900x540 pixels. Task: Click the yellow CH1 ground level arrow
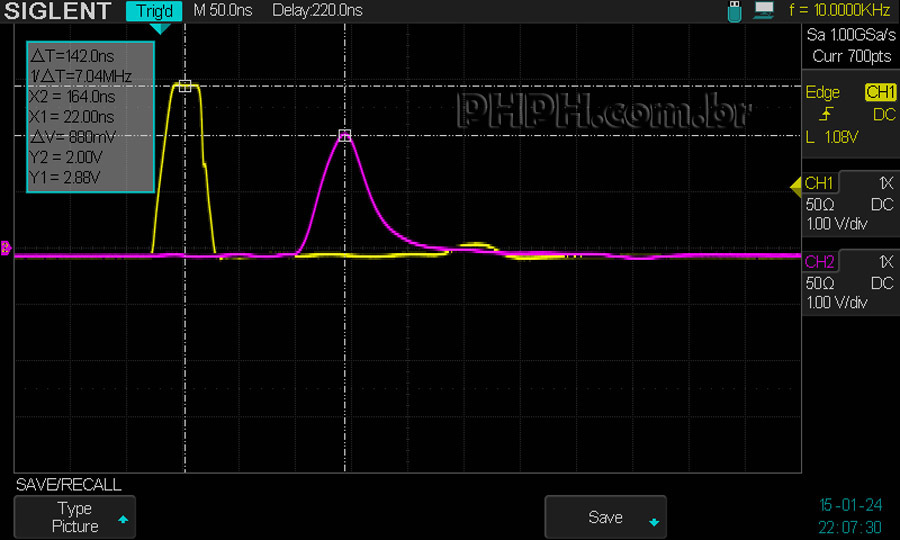coord(796,184)
